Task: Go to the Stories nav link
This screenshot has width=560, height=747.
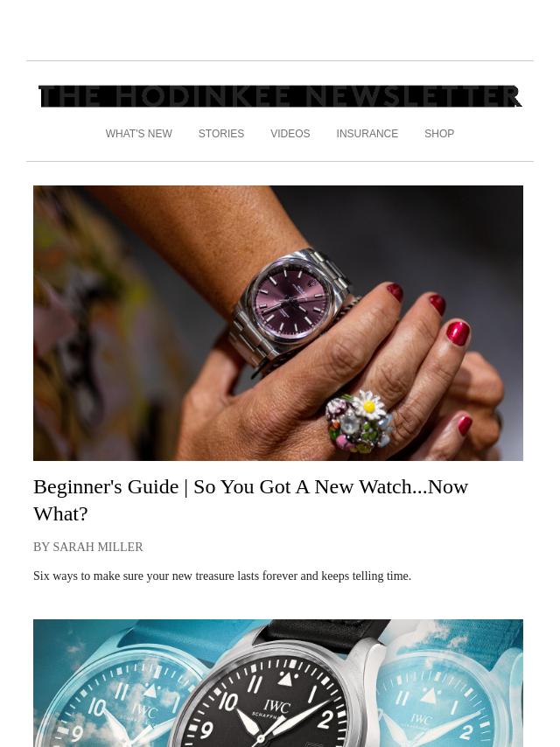Action: click(221, 134)
